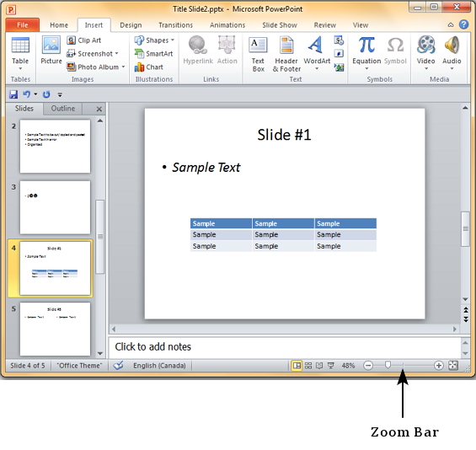
Task: Save the presentation from Quick Access
Action: point(13,94)
